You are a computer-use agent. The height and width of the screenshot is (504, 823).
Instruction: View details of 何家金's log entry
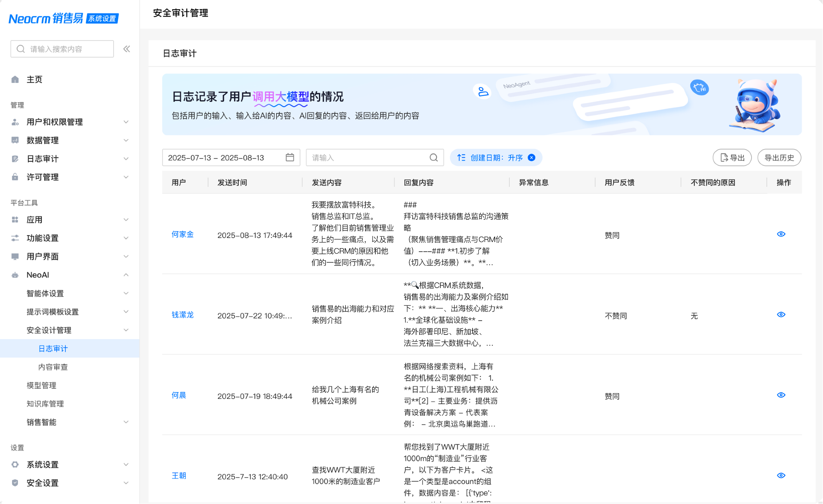click(x=781, y=234)
